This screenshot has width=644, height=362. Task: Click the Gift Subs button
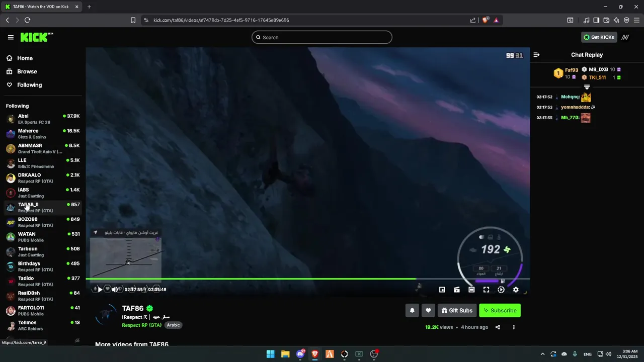(457, 311)
